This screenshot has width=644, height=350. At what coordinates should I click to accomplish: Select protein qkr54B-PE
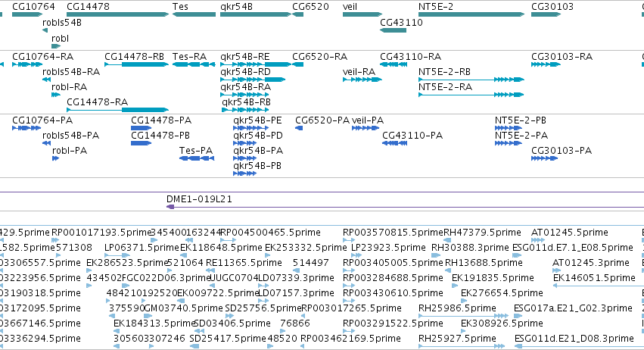(257, 120)
